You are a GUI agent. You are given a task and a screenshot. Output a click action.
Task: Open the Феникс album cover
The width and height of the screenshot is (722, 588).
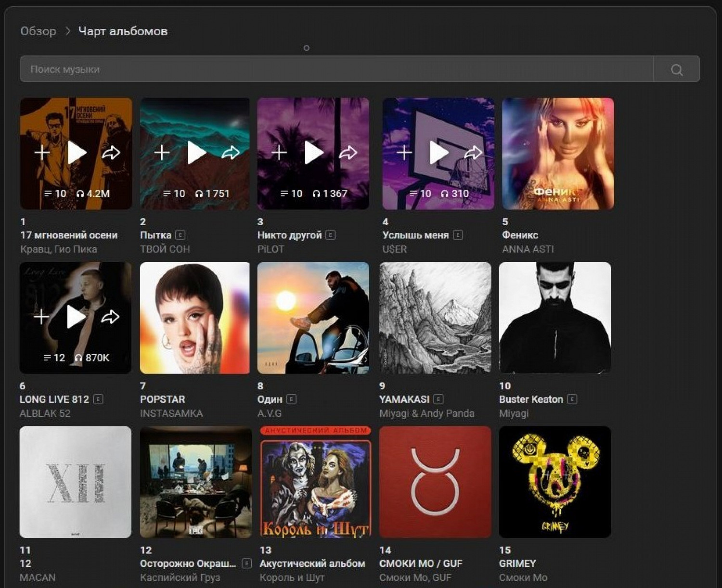(x=558, y=153)
